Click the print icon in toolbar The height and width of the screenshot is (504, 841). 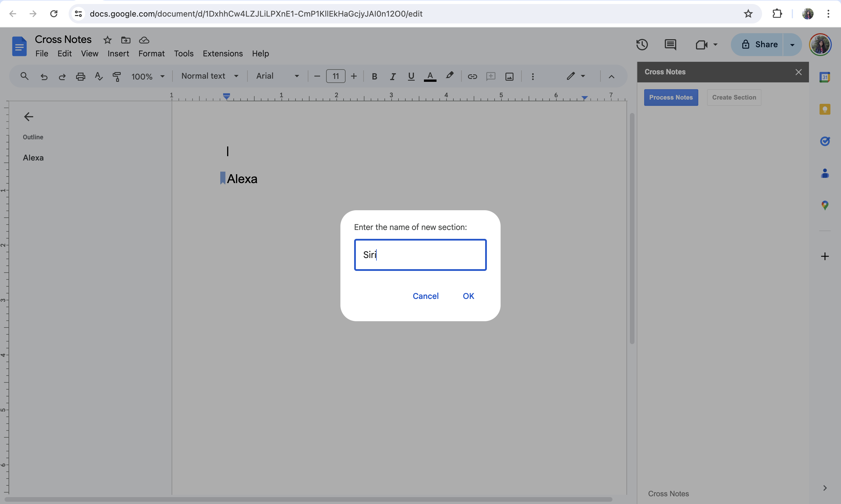(80, 76)
